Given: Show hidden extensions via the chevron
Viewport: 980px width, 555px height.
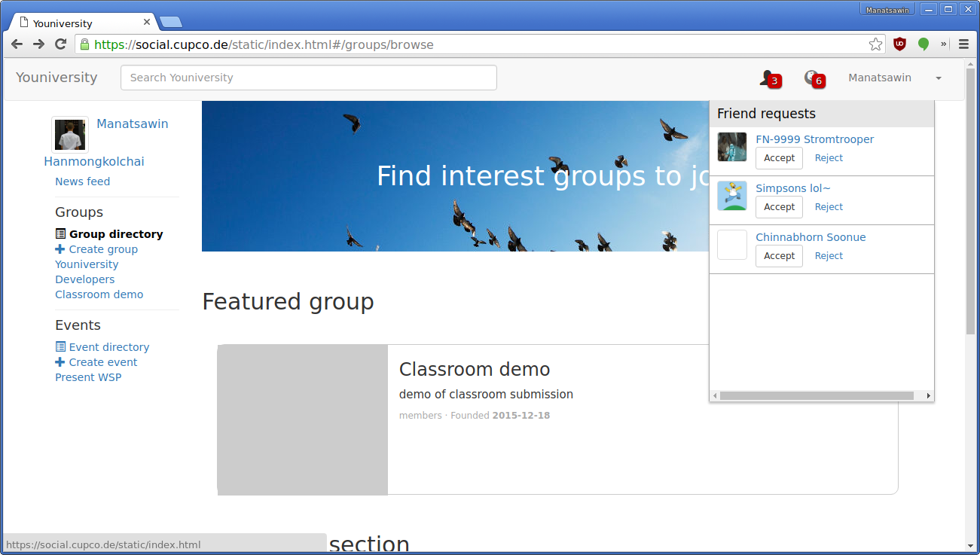Looking at the screenshot, I should (x=944, y=44).
